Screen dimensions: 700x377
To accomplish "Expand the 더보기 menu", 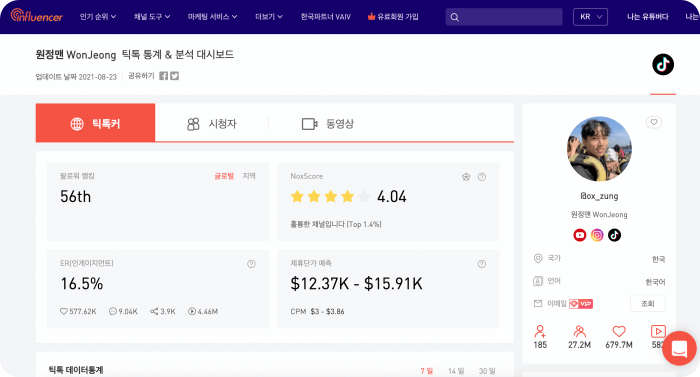I will tap(269, 17).
